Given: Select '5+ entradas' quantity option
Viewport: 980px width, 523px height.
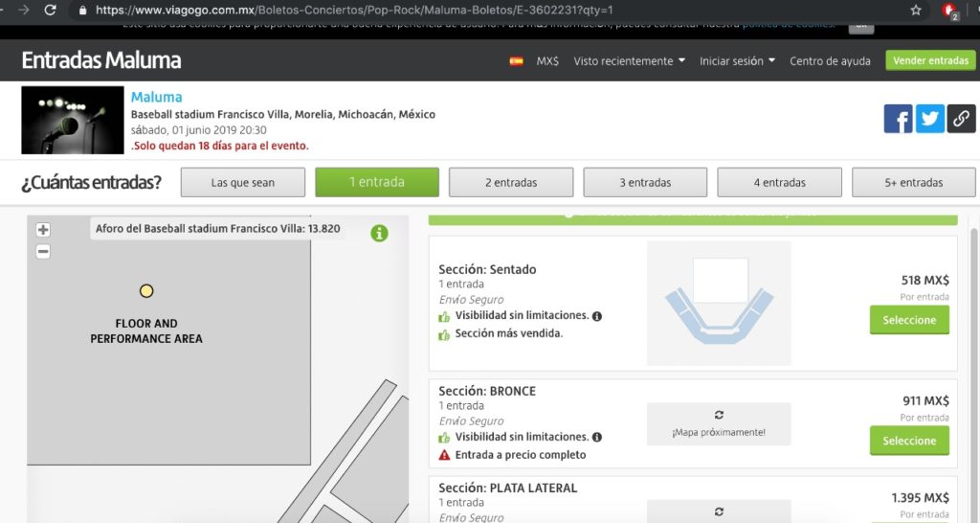Looking at the screenshot, I should coord(913,183).
